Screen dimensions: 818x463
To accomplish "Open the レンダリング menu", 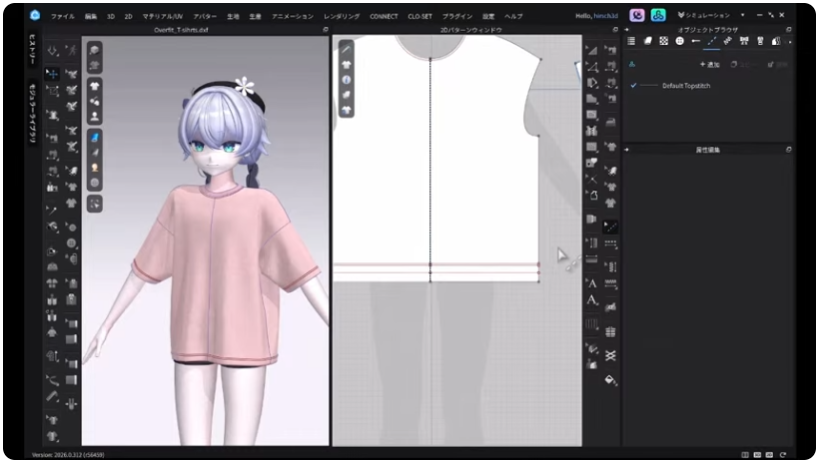I will point(342,17).
